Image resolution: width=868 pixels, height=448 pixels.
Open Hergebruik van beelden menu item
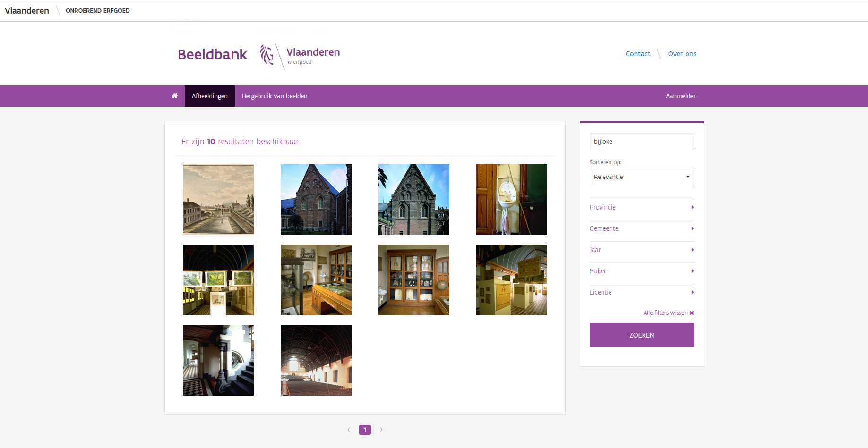pos(275,96)
